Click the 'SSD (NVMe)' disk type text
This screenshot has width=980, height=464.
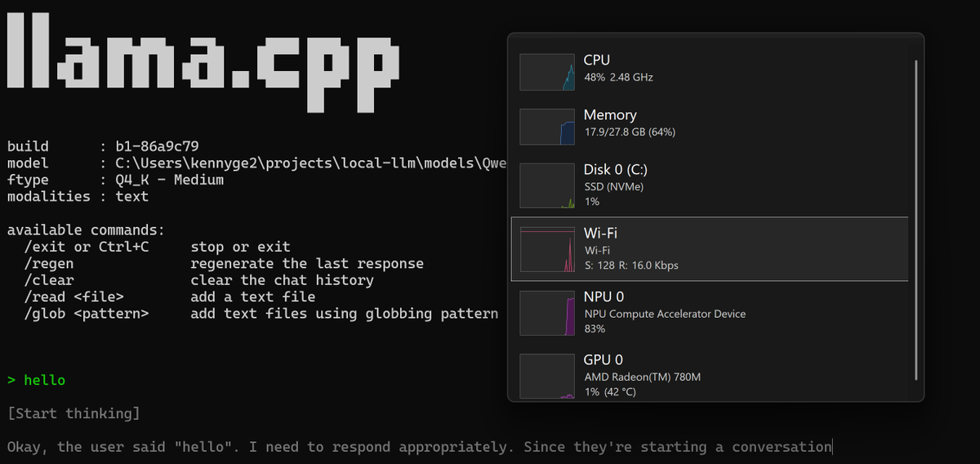click(614, 187)
